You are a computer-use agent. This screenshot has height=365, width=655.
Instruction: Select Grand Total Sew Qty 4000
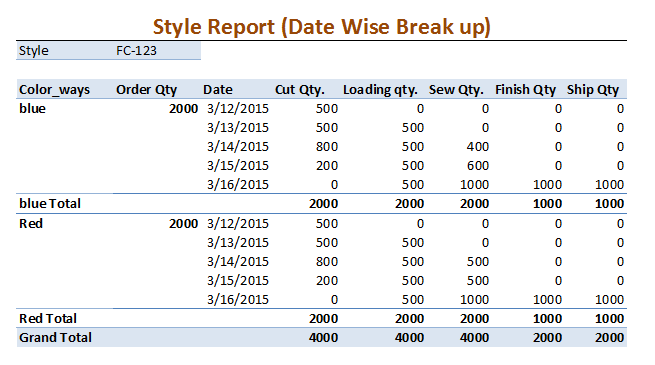[x=474, y=337]
